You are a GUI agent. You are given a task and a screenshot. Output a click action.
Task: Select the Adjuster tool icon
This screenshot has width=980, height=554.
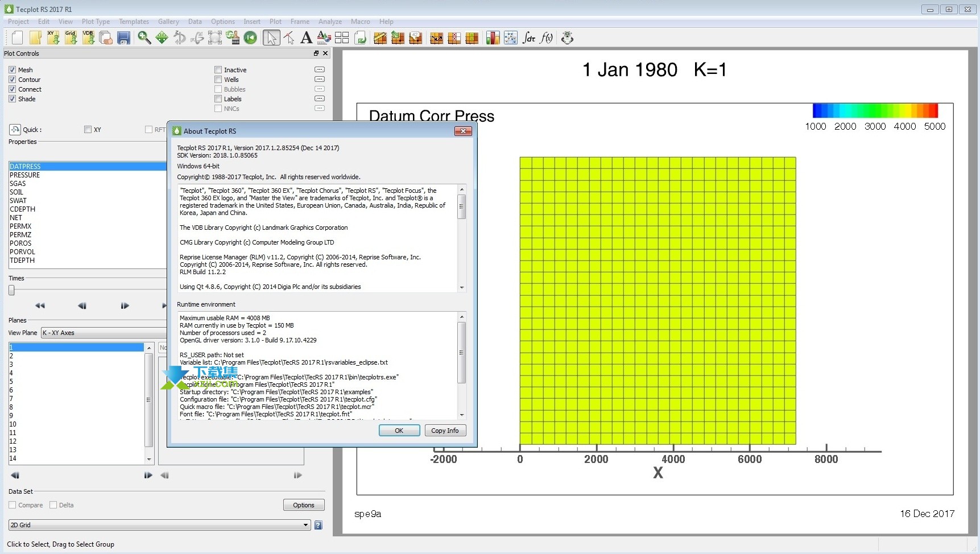289,38
